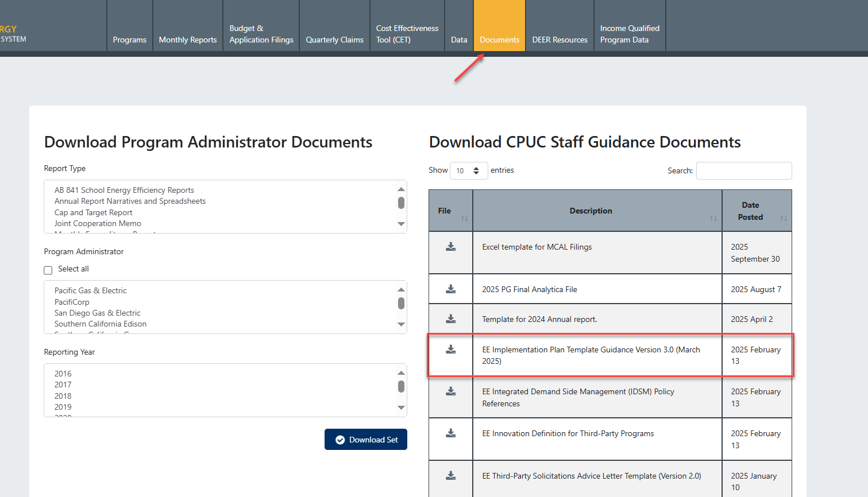Download the Excel template for MCAL Filings file
Screen dimensions: 868x497
click(451, 247)
